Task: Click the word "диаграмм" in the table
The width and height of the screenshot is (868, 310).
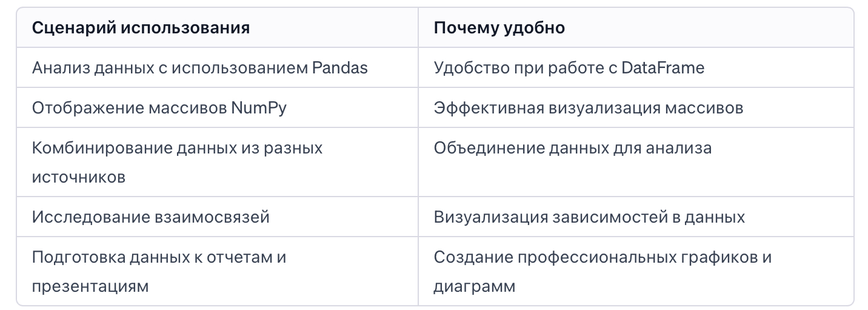Action: 475,286
